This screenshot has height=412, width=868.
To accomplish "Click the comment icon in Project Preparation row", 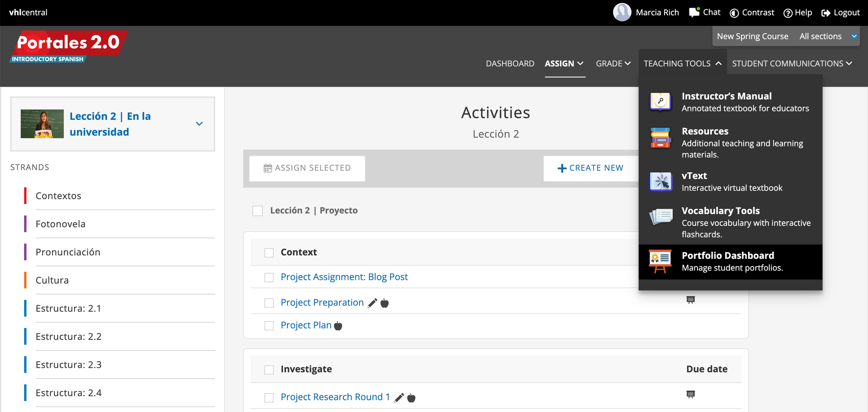I will pyautogui.click(x=690, y=300).
